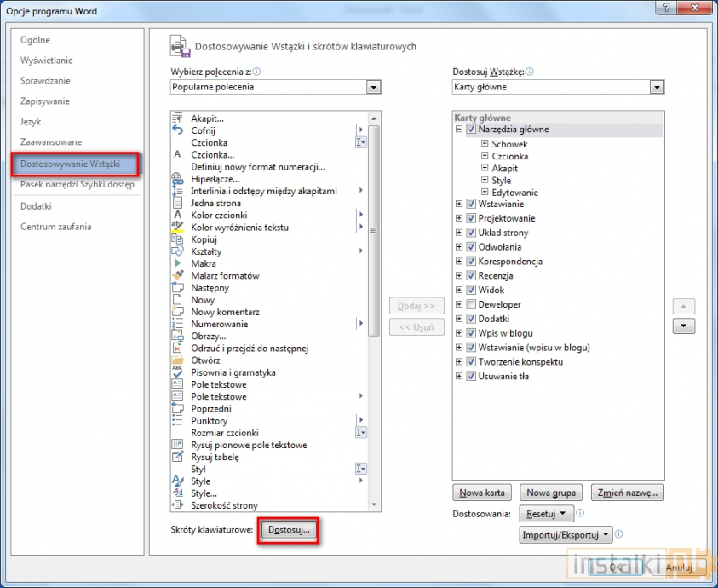Open the Zaawansowane options category
The image size is (718, 588).
(x=51, y=142)
